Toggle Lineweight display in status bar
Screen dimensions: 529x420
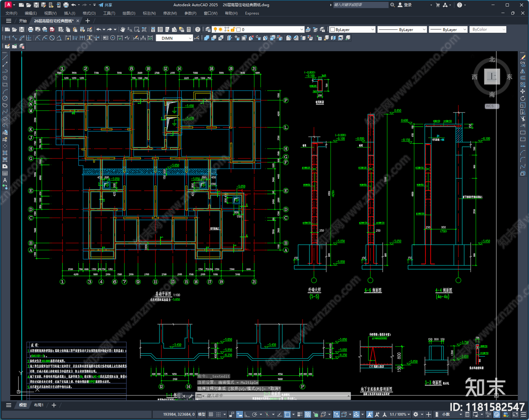coord(300,414)
